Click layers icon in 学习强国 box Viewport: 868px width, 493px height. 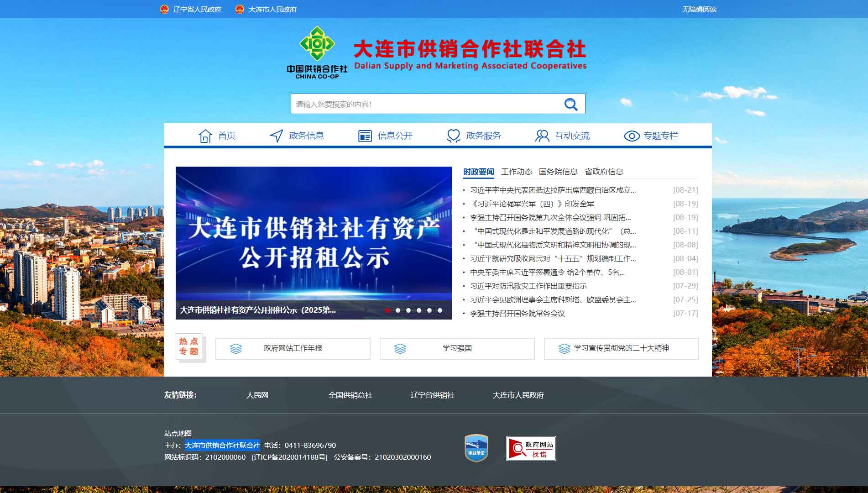(400, 349)
